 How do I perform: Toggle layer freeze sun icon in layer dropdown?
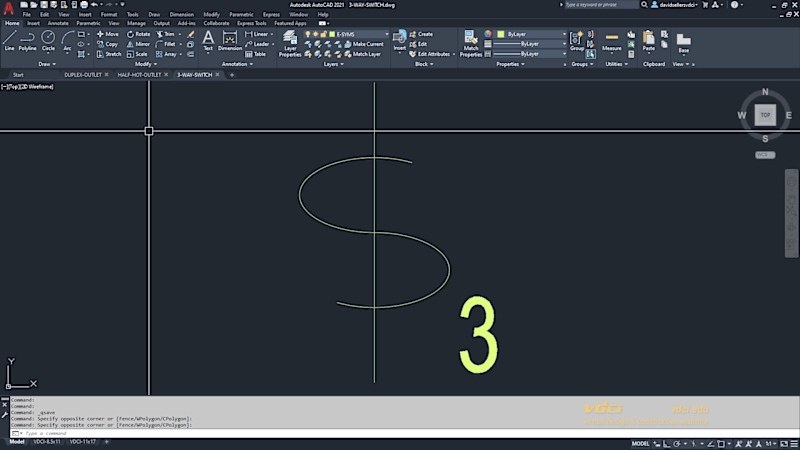[315, 34]
